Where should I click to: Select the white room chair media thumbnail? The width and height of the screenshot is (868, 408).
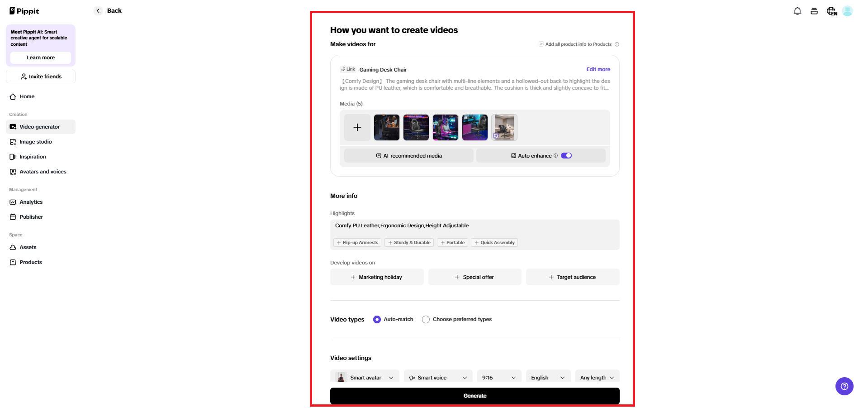504,127
